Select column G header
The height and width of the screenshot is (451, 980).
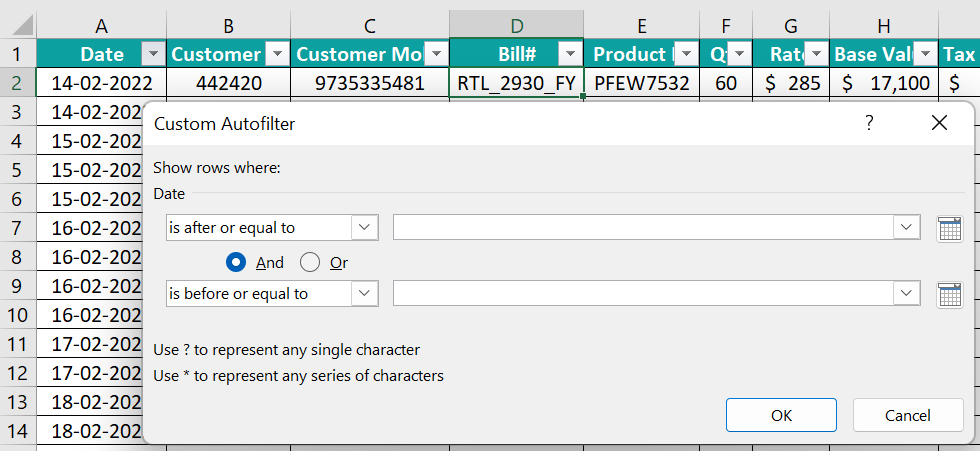[x=791, y=26]
